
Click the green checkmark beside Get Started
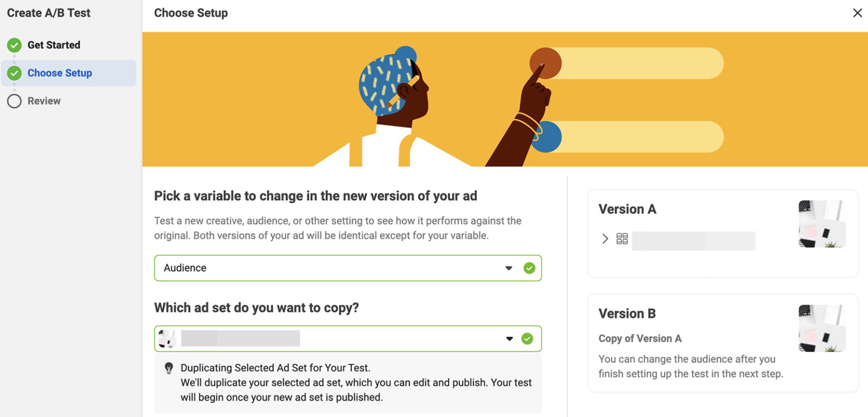pyautogui.click(x=14, y=45)
